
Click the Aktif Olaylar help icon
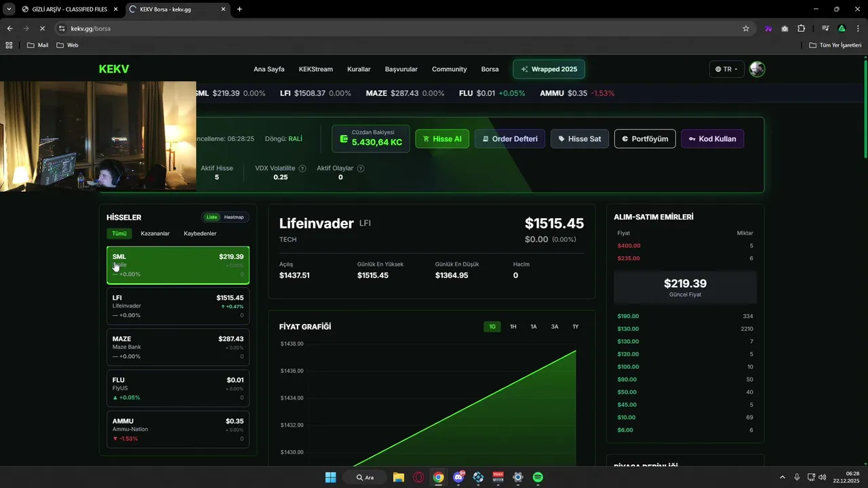(361, 168)
